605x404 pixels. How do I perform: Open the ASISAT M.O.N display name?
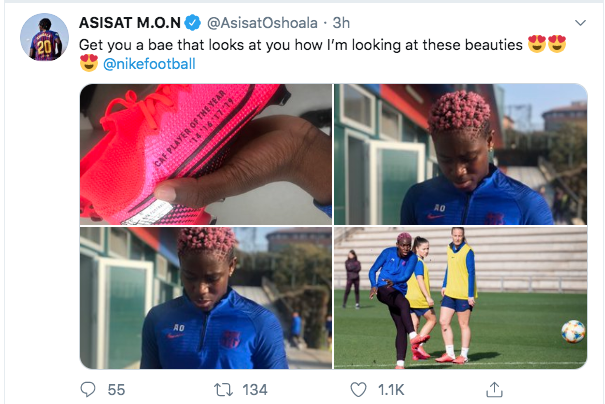130,23
